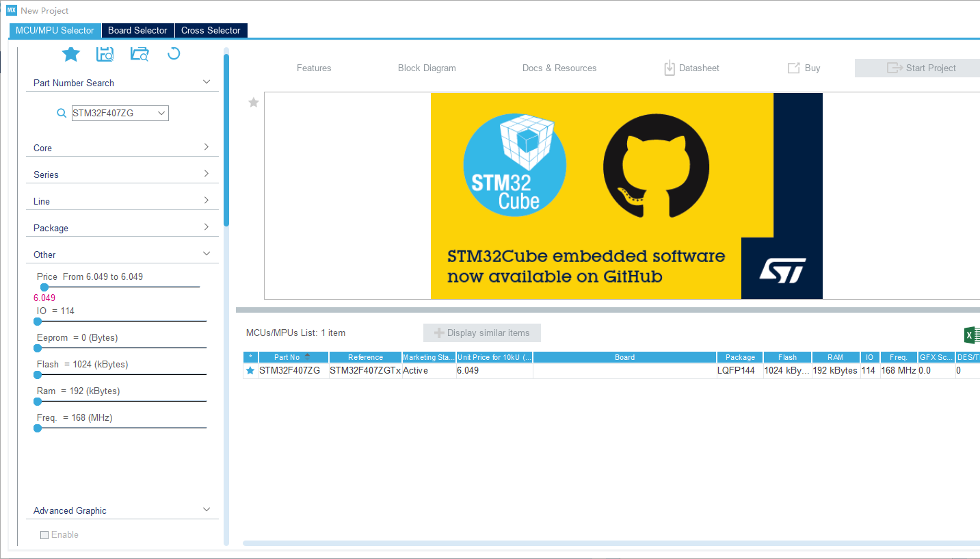The height and width of the screenshot is (559, 980).
Task: Open the part number combo box dropdown
Action: pyautogui.click(x=161, y=113)
